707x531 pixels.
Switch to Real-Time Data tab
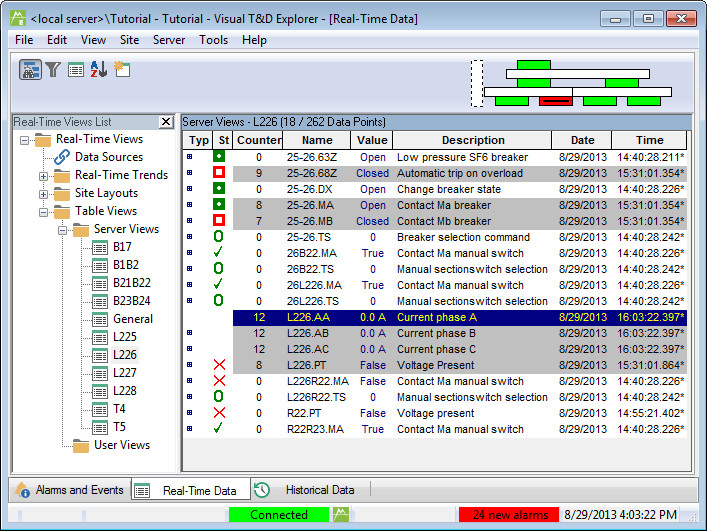pyautogui.click(x=191, y=490)
